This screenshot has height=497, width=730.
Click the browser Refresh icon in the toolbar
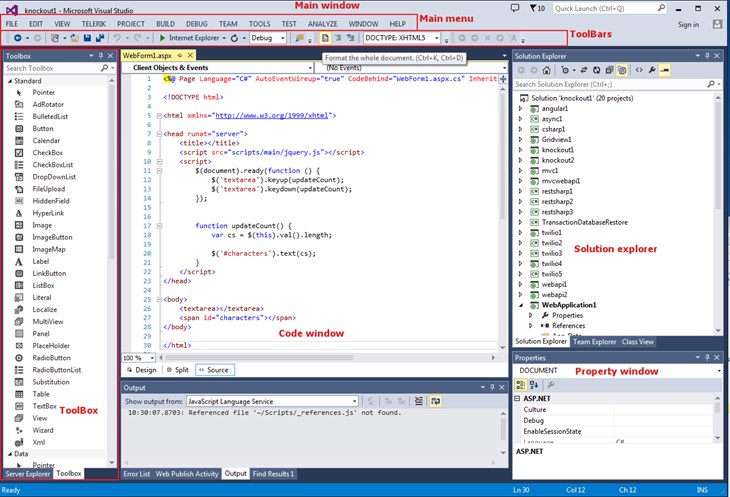[x=234, y=38]
